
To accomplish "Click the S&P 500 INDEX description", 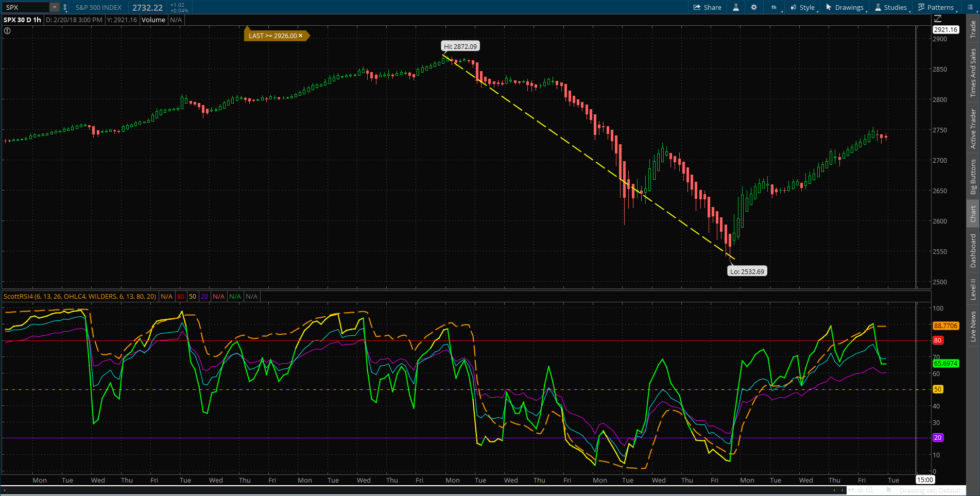I will point(98,7).
